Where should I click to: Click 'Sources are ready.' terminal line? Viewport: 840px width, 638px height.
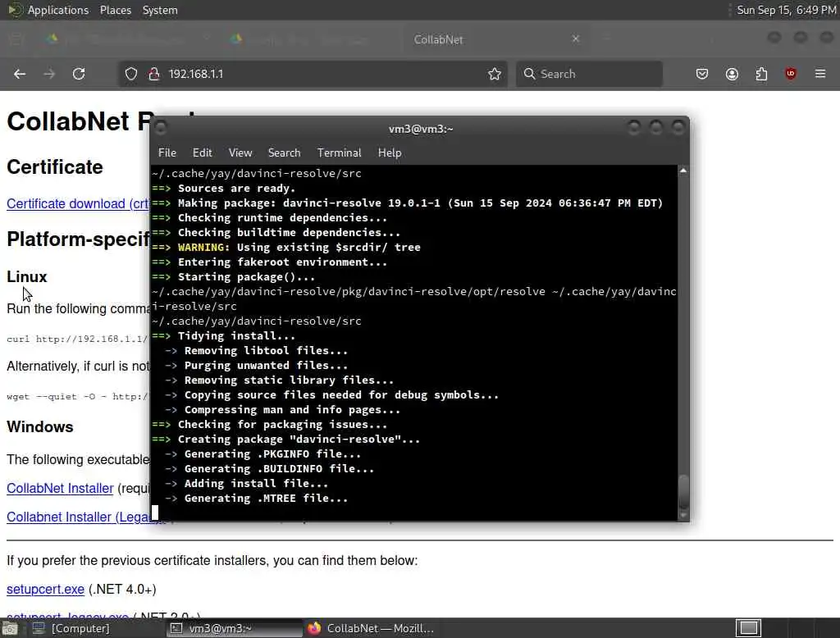pos(236,189)
